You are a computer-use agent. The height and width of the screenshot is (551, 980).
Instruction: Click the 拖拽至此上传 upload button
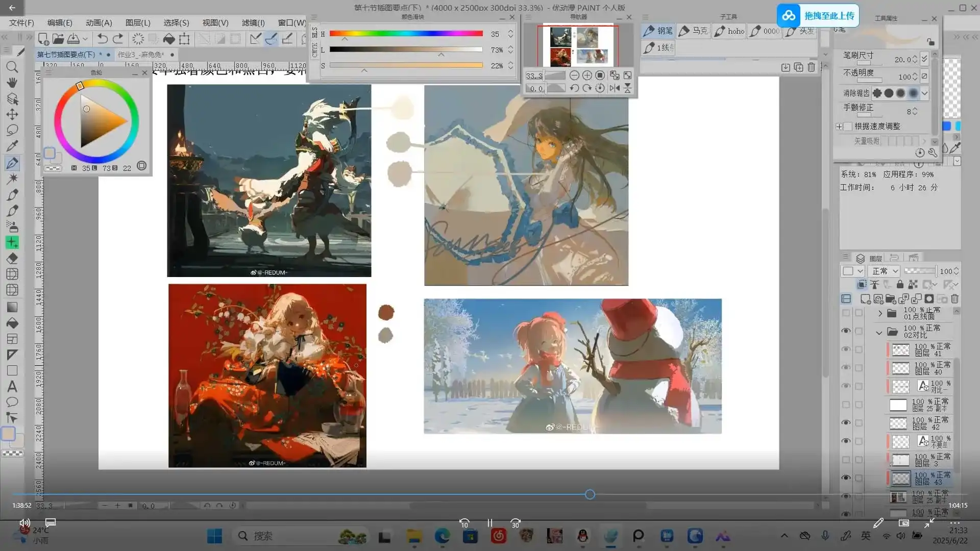click(x=818, y=16)
